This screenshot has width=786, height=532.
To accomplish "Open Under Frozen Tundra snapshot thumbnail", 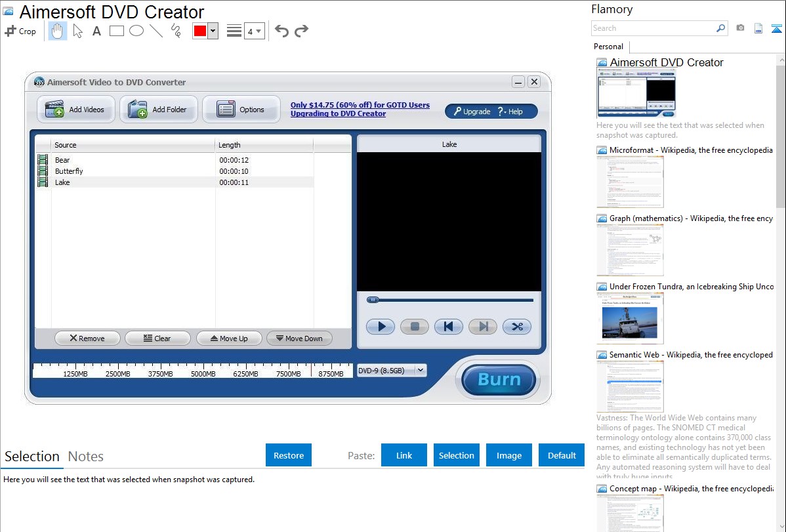I will pyautogui.click(x=630, y=318).
